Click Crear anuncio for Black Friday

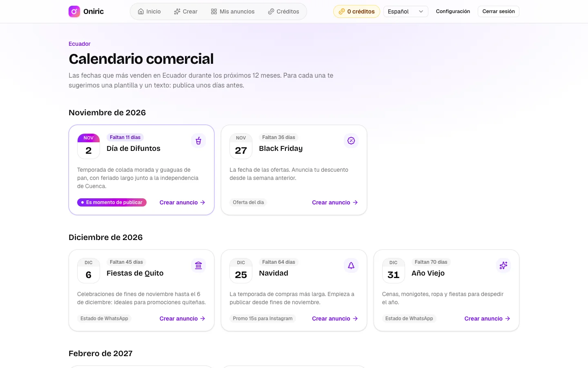(x=335, y=202)
